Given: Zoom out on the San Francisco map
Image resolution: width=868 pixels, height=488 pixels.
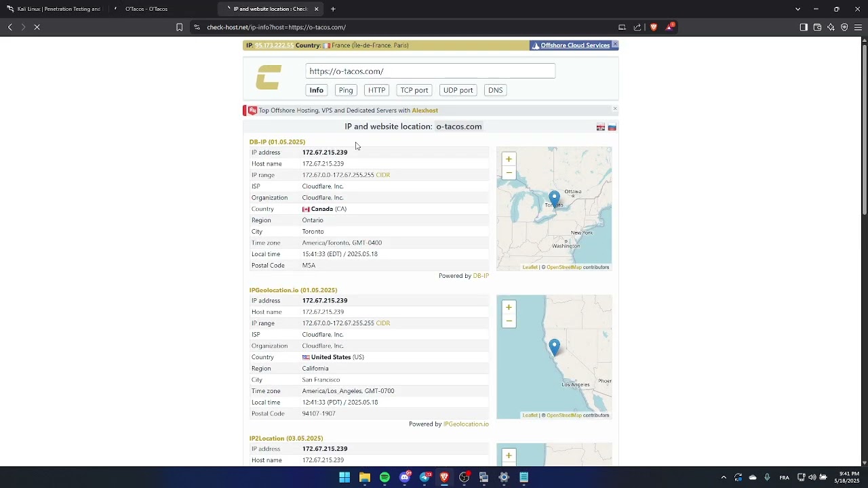Looking at the screenshot, I should click(509, 321).
